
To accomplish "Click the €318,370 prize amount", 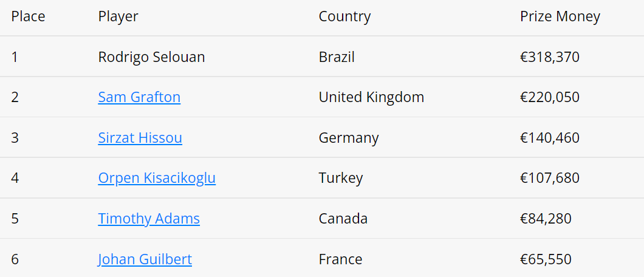I will coord(550,57).
